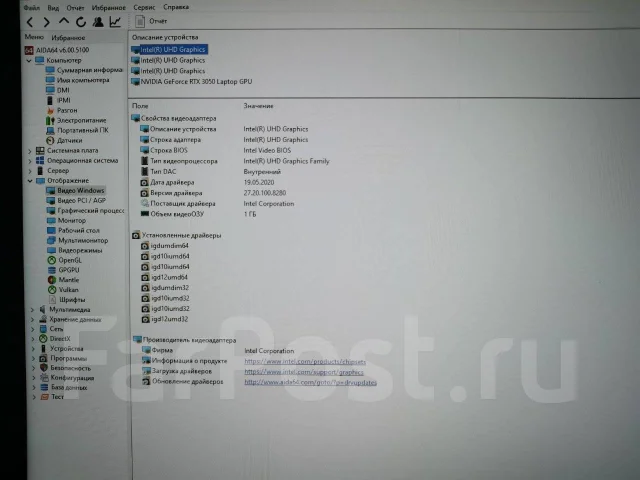Collapse the Отображение tree node
The image size is (640, 480).
[30, 180]
